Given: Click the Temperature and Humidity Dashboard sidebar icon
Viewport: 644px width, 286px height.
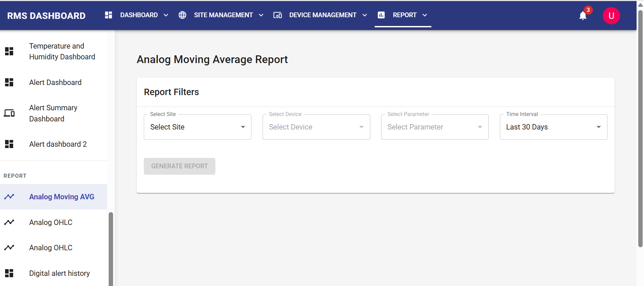Looking at the screenshot, I should 9,51.
